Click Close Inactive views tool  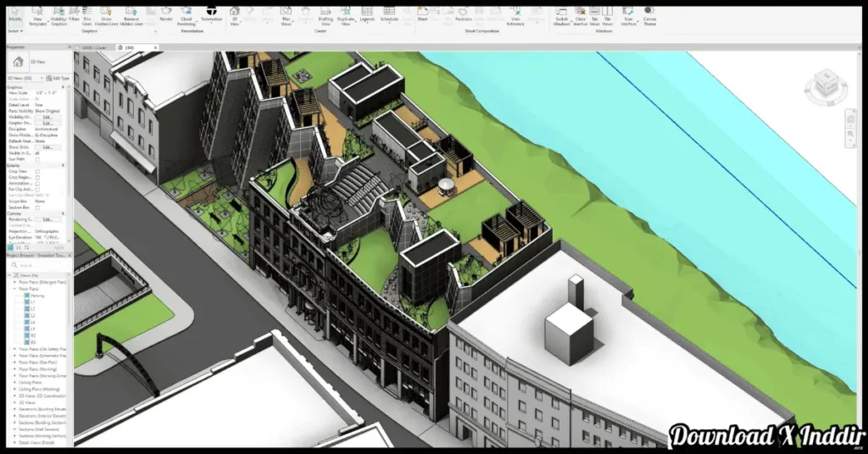coord(580,17)
